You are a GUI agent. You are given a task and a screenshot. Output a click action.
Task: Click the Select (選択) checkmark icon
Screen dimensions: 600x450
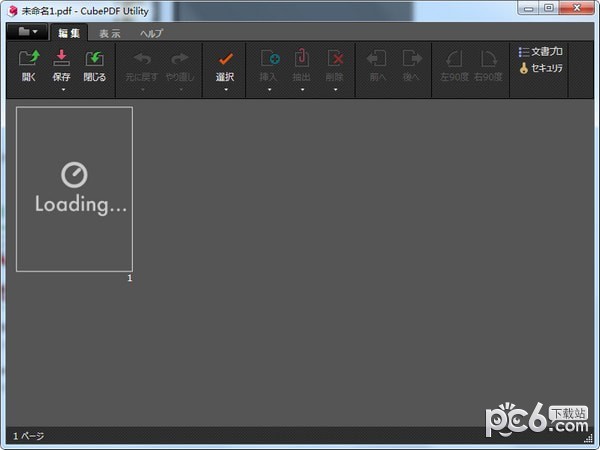[x=225, y=59]
